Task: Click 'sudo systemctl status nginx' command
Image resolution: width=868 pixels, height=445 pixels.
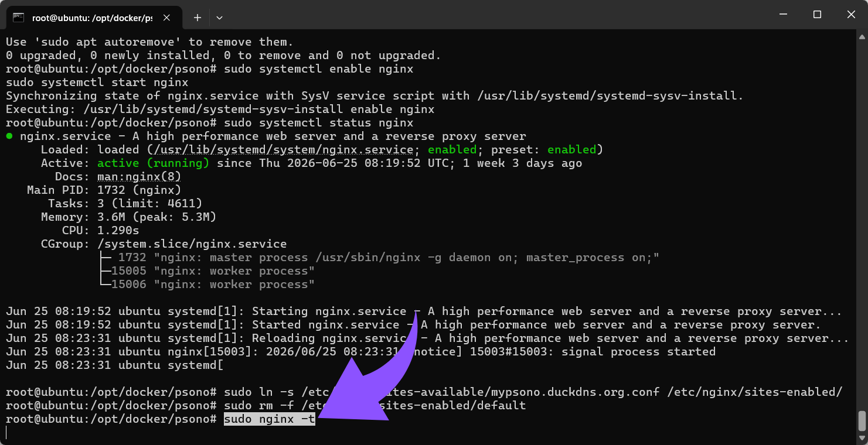Action: (x=319, y=123)
